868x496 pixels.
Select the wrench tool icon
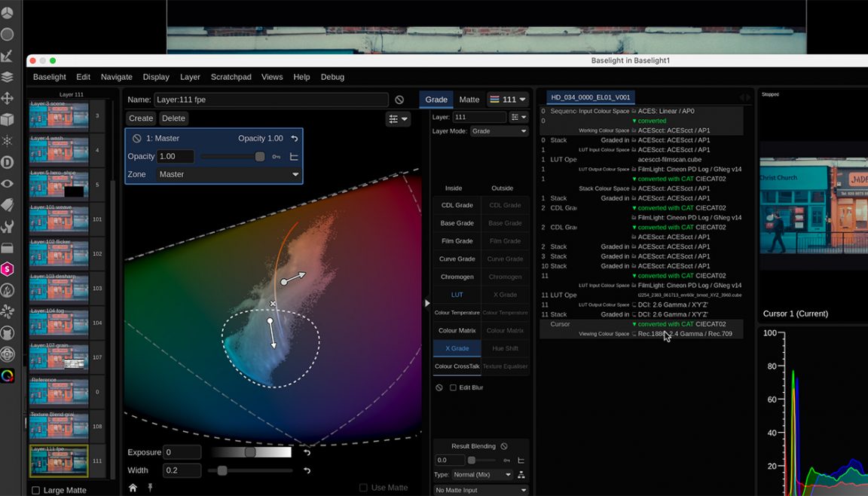(x=8, y=225)
